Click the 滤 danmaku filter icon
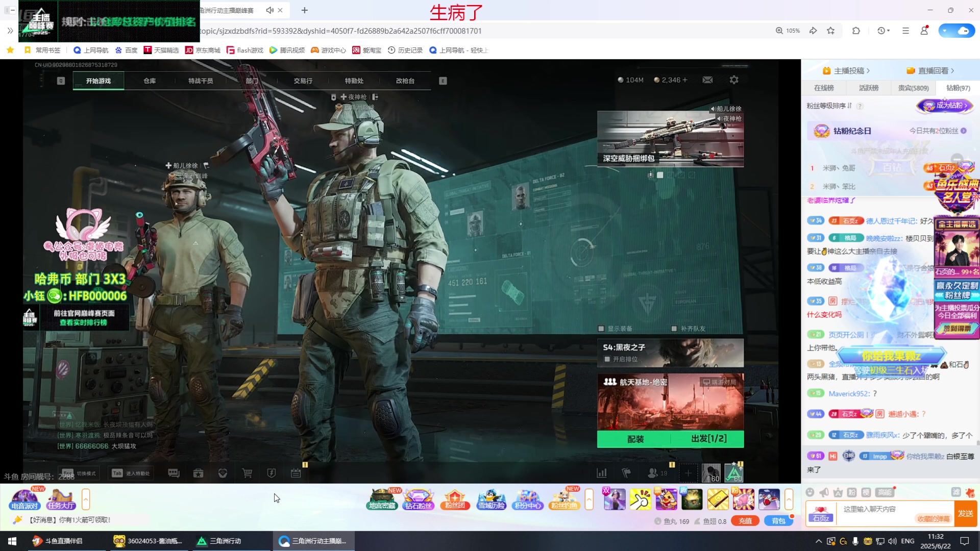The width and height of the screenshot is (980, 551). pos(956,492)
